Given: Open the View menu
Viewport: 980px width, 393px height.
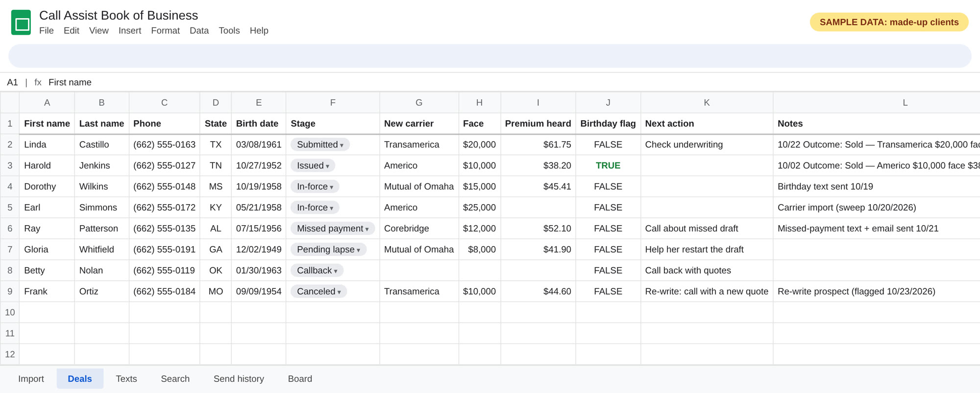Looking at the screenshot, I should (99, 30).
